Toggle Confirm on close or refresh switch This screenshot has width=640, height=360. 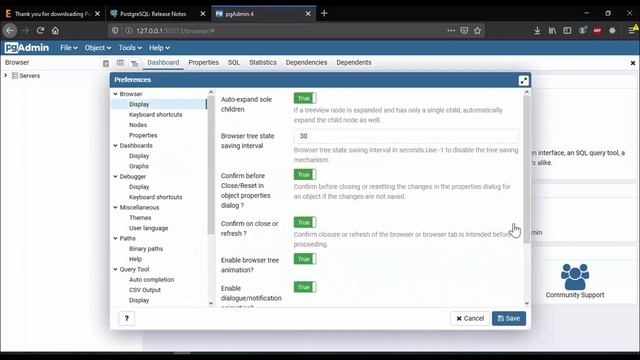click(305, 222)
